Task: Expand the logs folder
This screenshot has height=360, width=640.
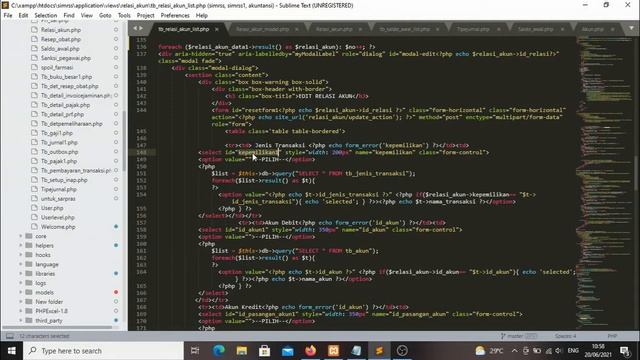Action: 21,283
